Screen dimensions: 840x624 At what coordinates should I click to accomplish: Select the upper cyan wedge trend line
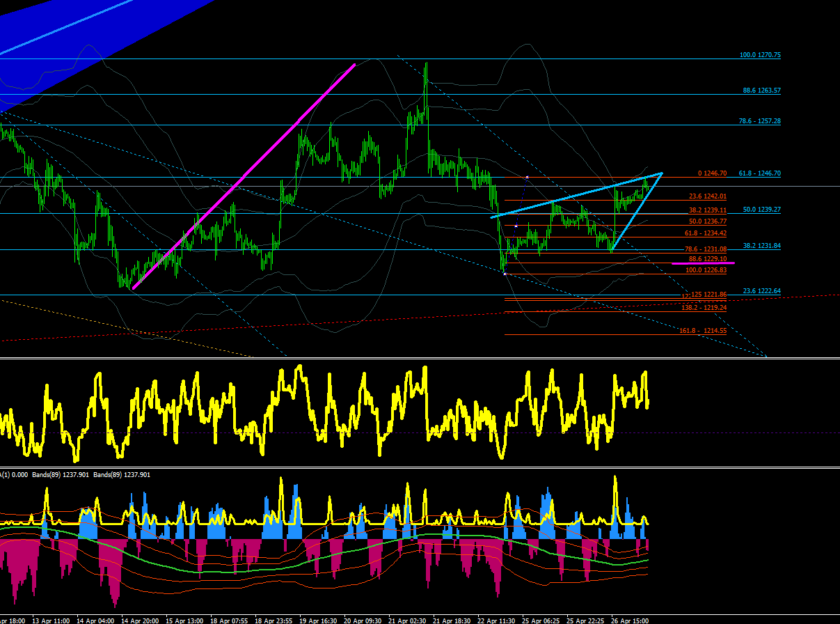pyautogui.click(x=576, y=194)
